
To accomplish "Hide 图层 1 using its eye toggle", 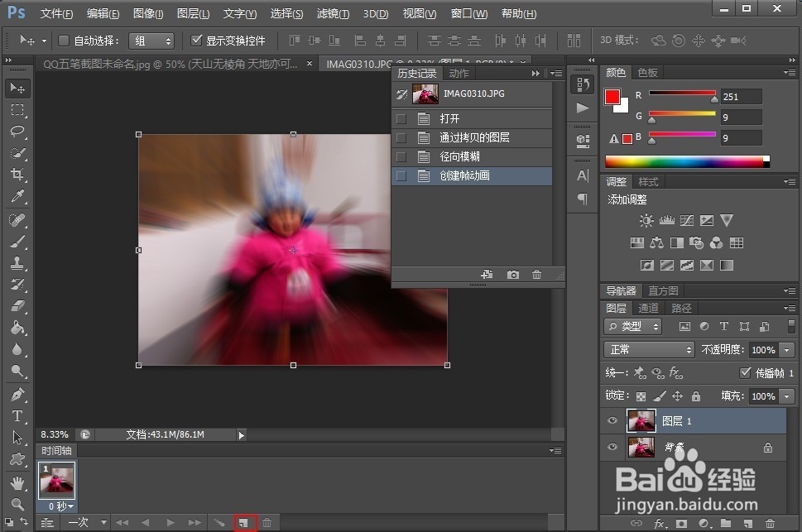I will [612, 421].
